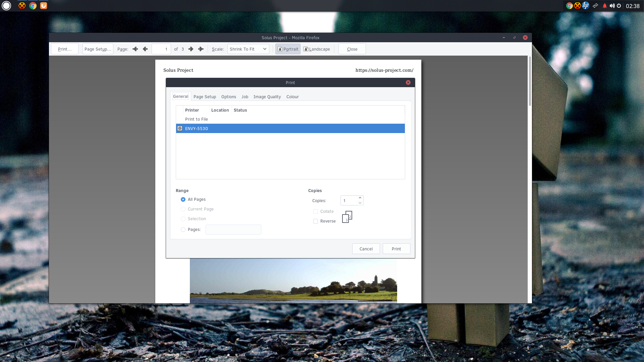Toggle the Collate checkbox
Screen dimensions: 644x362
(316, 212)
